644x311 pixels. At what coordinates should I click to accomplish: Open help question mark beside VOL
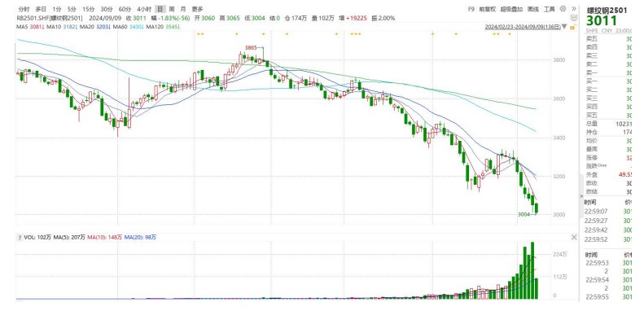[x=19, y=237]
